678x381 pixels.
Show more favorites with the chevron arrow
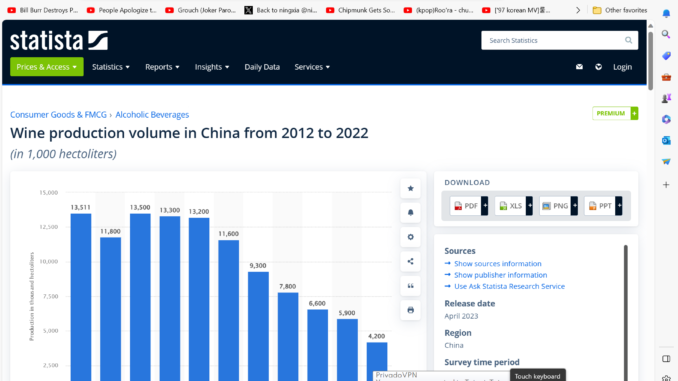click(578, 10)
